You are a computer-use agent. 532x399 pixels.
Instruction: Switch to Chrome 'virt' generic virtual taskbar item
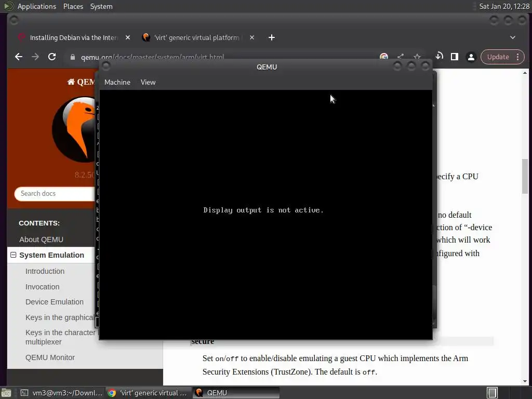click(x=149, y=393)
